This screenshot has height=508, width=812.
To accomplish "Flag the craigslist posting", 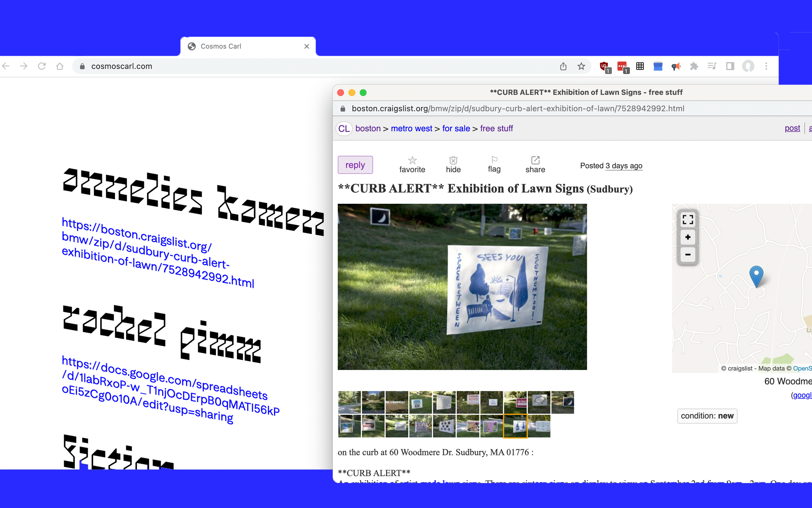I will 494,164.
